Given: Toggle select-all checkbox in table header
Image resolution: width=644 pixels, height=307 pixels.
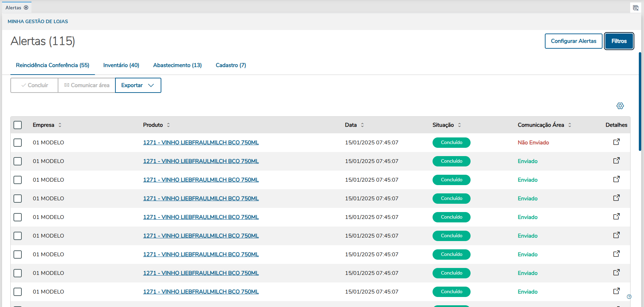Looking at the screenshot, I should pos(18,125).
